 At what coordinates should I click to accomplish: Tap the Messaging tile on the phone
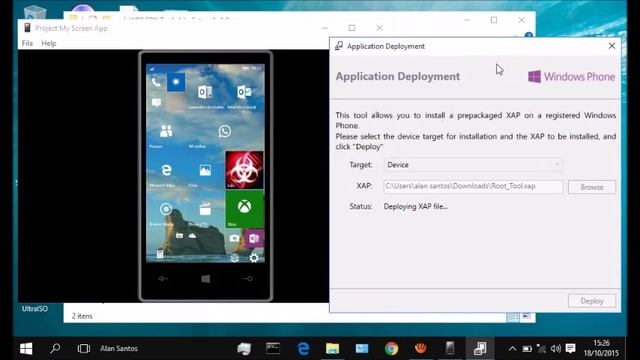(156, 102)
